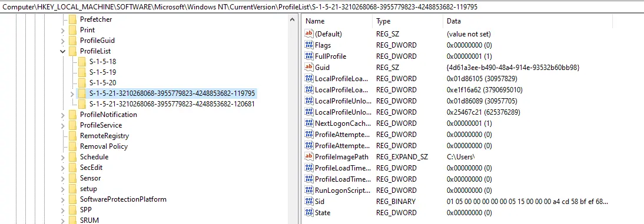Click the RemoteRegistry folder icon
The image size is (644, 224).
(72, 136)
